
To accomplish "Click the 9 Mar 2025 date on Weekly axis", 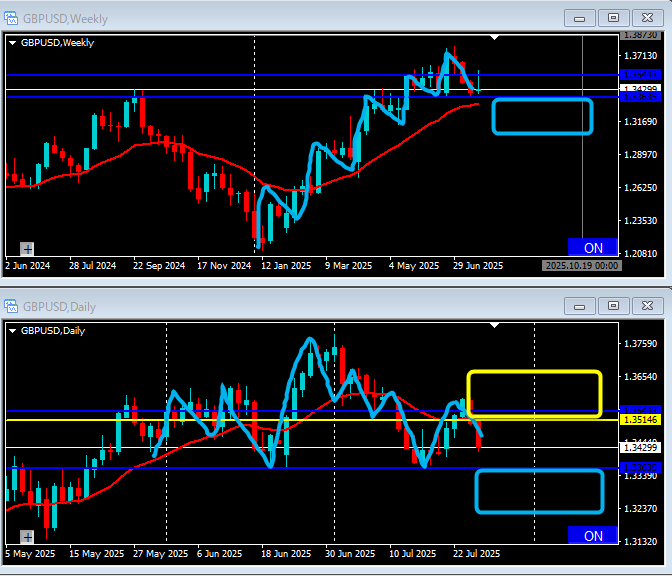I will coord(348,266).
